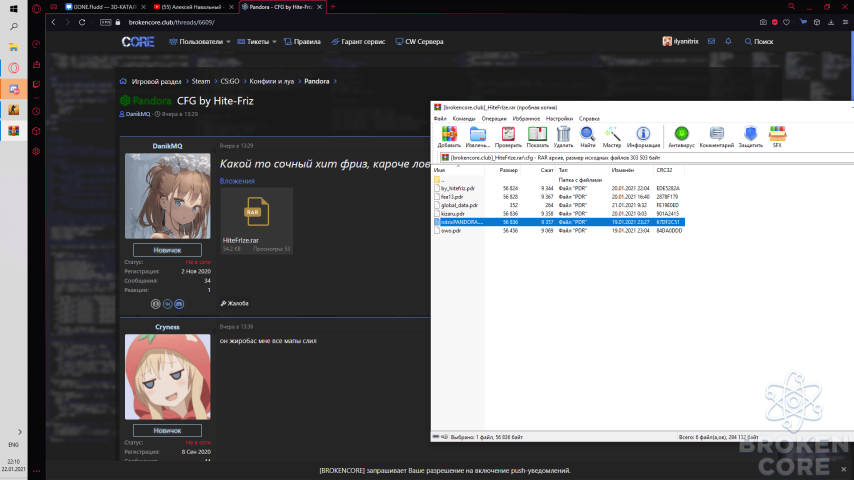Go to the Steam breadcrumb
The width and height of the screenshot is (854, 480).
[x=200, y=81]
